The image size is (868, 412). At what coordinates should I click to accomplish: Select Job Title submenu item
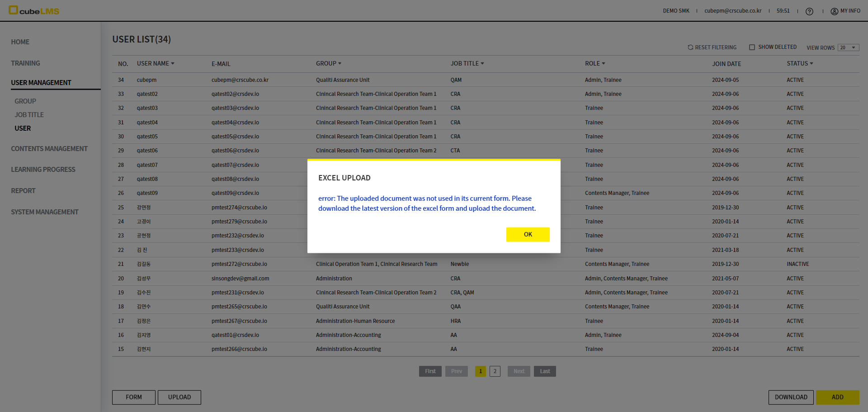point(29,115)
